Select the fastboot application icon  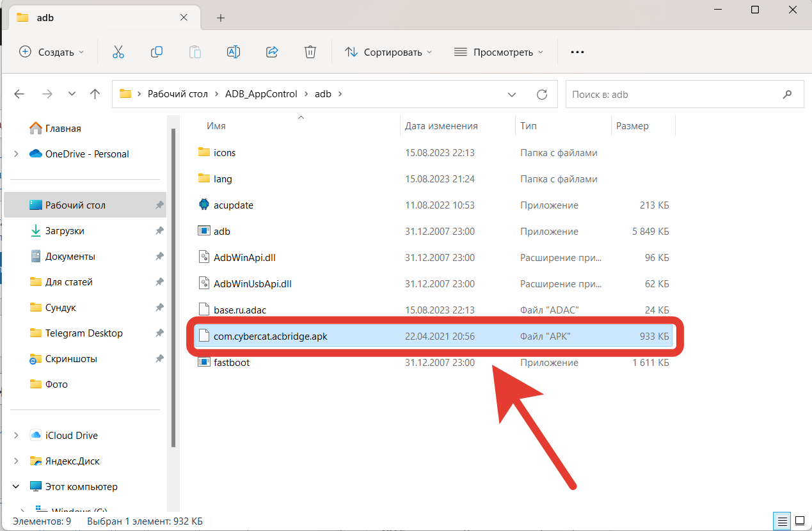[203, 362]
